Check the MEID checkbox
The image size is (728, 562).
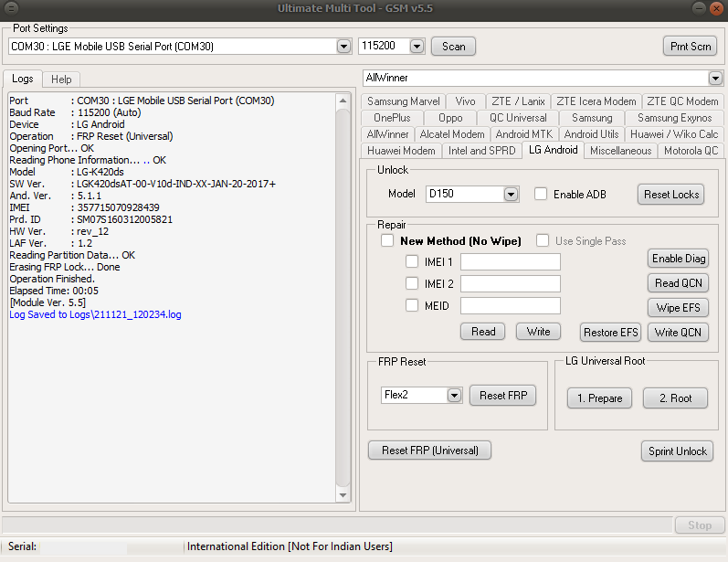coord(412,305)
